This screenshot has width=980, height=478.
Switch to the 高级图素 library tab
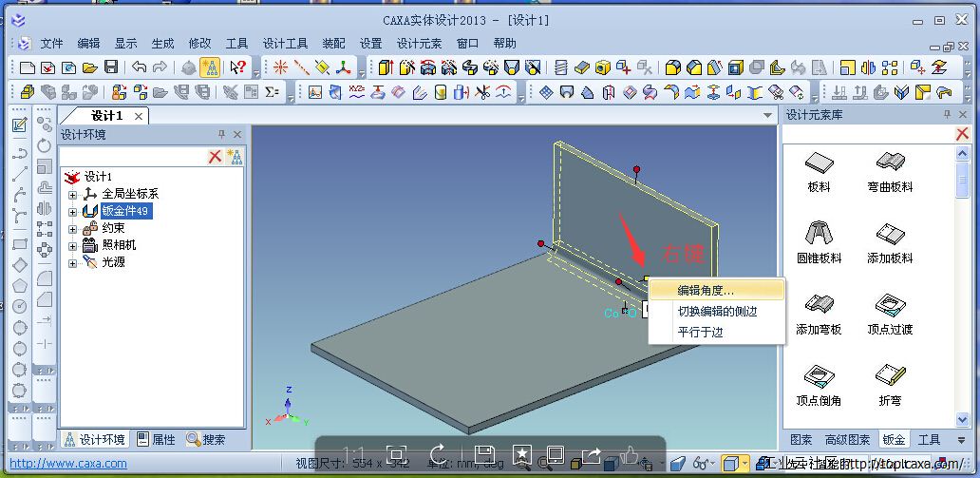[847, 440]
